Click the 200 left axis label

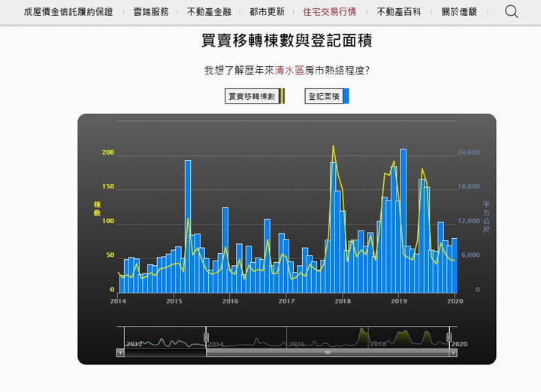tap(108, 152)
